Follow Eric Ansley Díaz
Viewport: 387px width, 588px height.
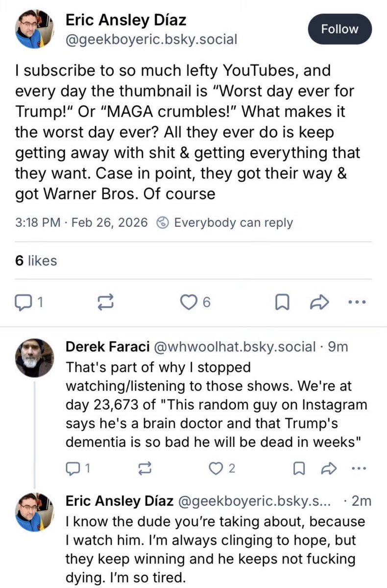point(339,29)
